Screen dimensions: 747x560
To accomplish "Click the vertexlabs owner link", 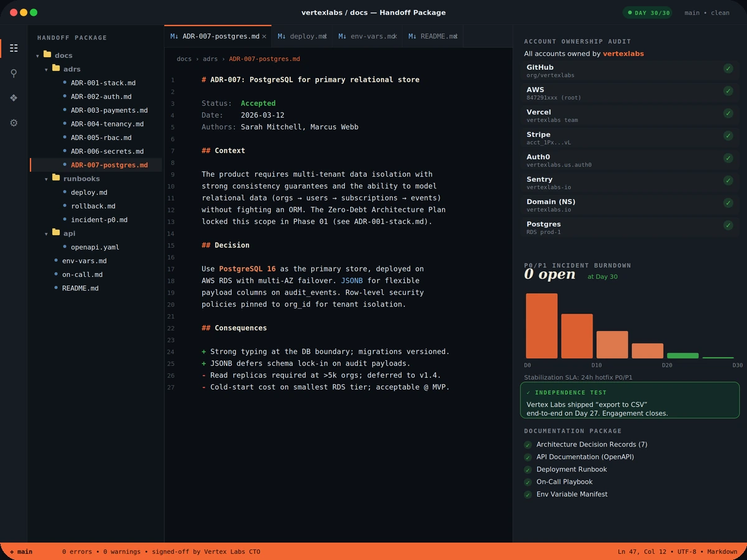I will tap(623, 54).
